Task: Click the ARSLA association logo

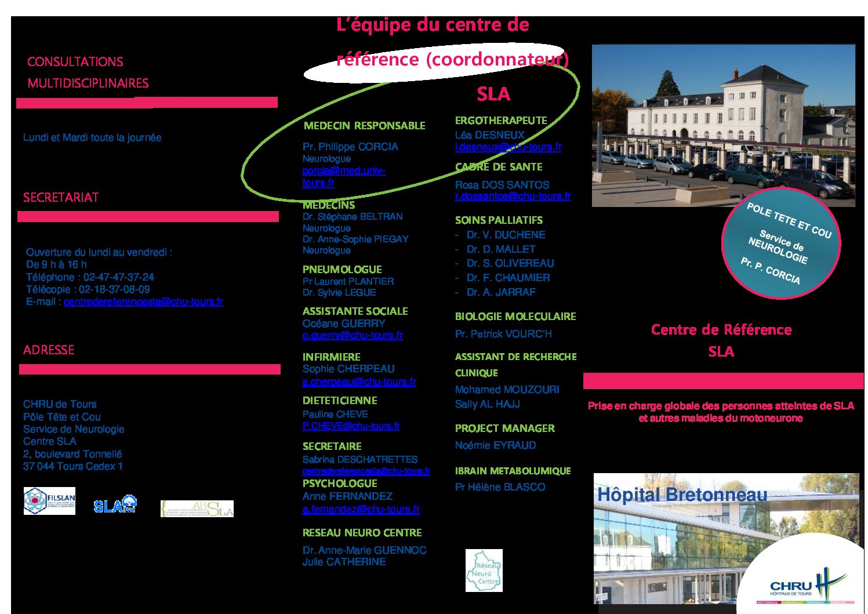Action: pyautogui.click(x=197, y=508)
